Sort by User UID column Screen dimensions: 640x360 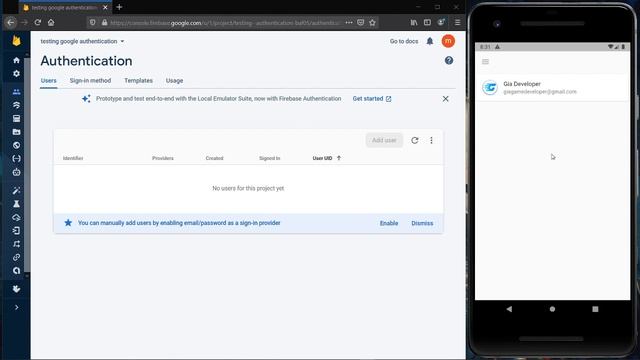click(x=326, y=158)
